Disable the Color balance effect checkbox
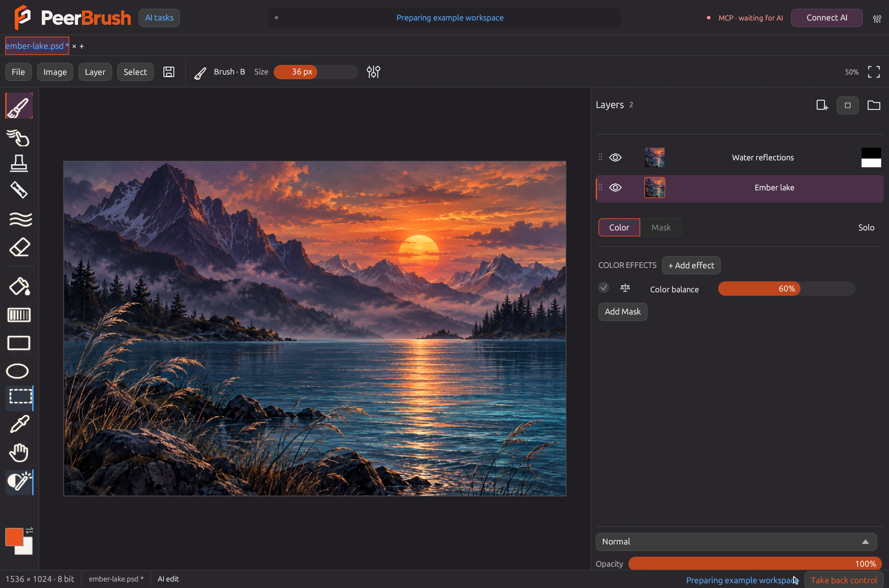This screenshot has height=588, width=889. click(x=604, y=287)
